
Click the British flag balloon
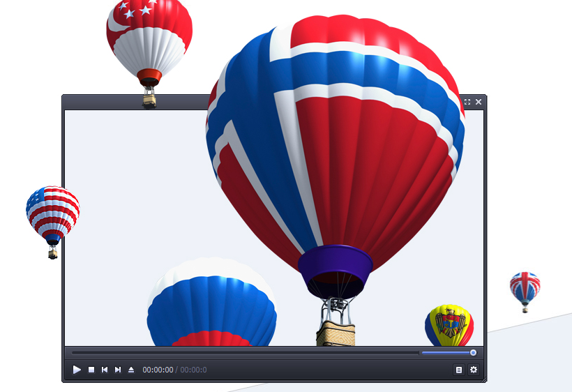(525, 287)
